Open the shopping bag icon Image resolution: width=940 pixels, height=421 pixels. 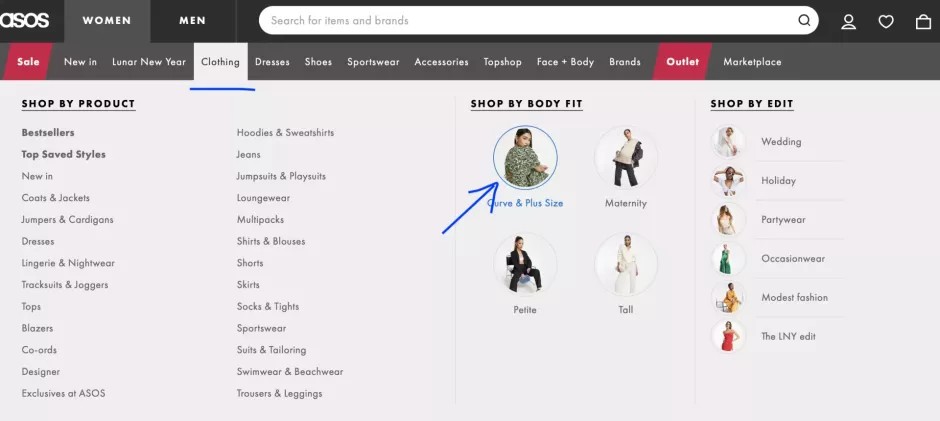tap(923, 22)
